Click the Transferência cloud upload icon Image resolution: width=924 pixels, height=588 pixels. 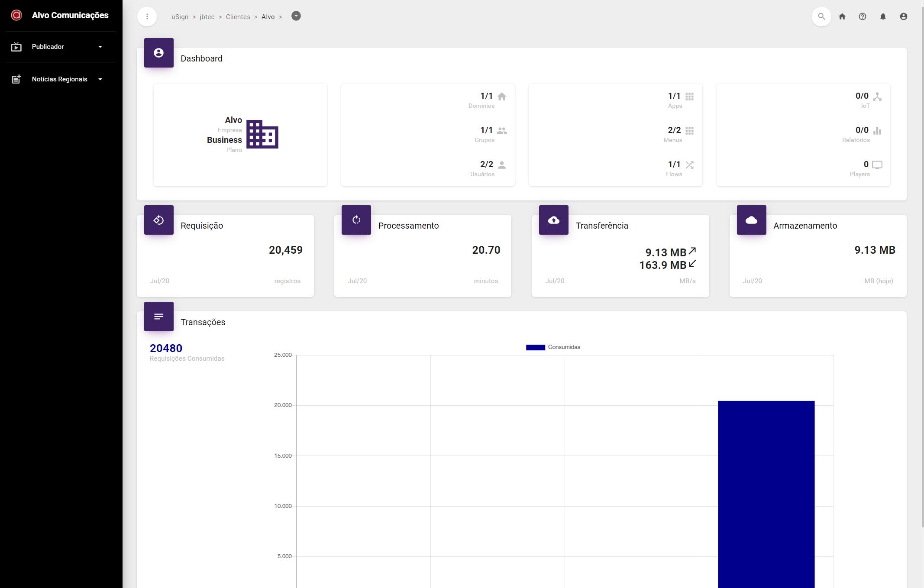click(554, 220)
